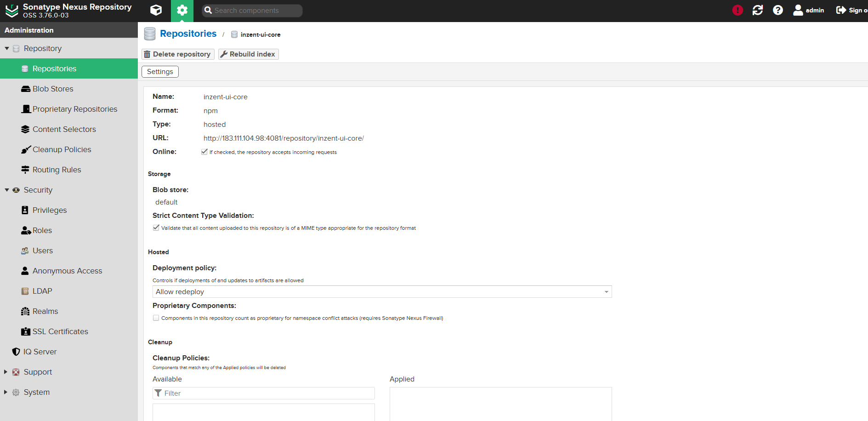Click the Rebuild index button
The width and height of the screenshot is (868, 421).
pyautogui.click(x=248, y=54)
